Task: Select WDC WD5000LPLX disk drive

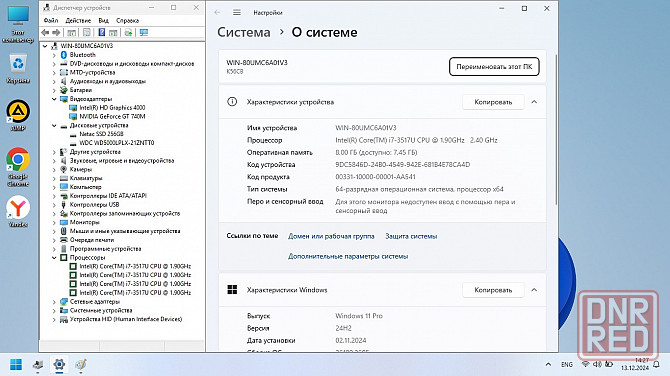Action: click(x=117, y=143)
